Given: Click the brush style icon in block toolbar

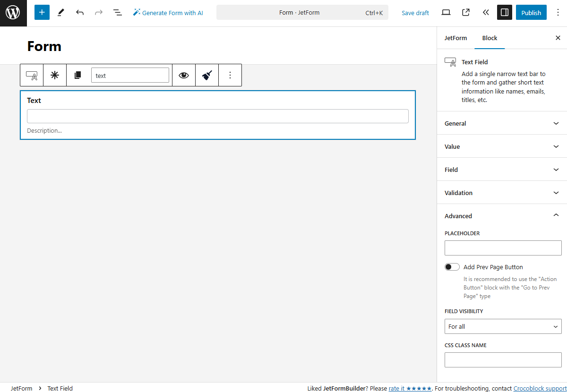Looking at the screenshot, I should pyautogui.click(x=207, y=75).
